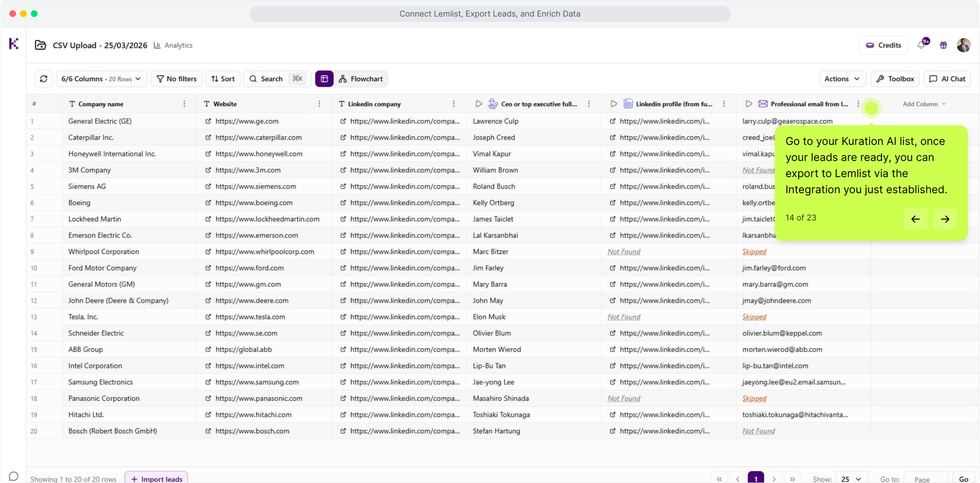The height and width of the screenshot is (483, 980).
Task: Run the Ceo or top executive column
Action: pos(479,104)
